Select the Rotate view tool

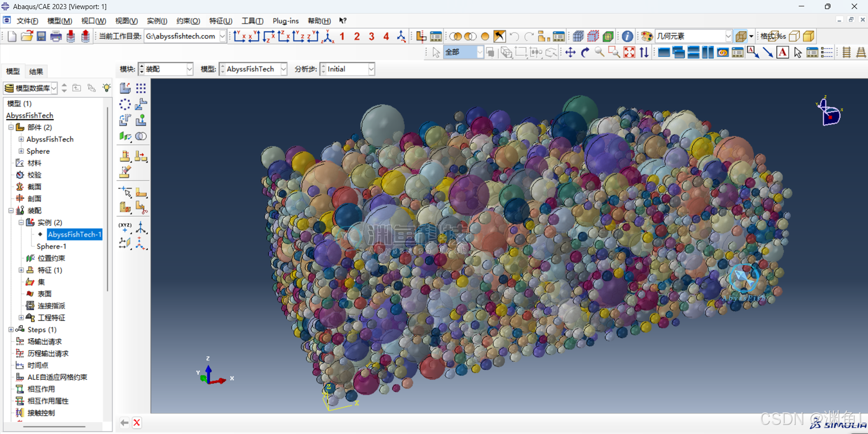tap(585, 53)
